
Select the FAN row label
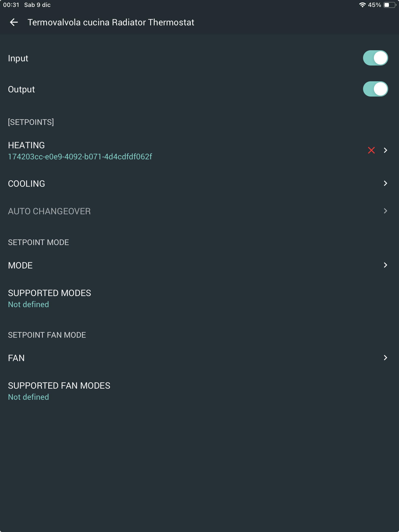click(x=16, y=358)
